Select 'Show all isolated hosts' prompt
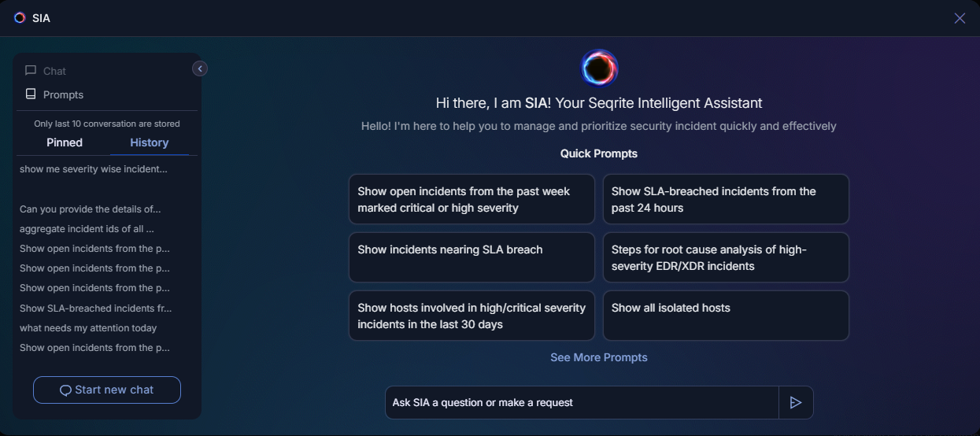 tap(726, 316)
